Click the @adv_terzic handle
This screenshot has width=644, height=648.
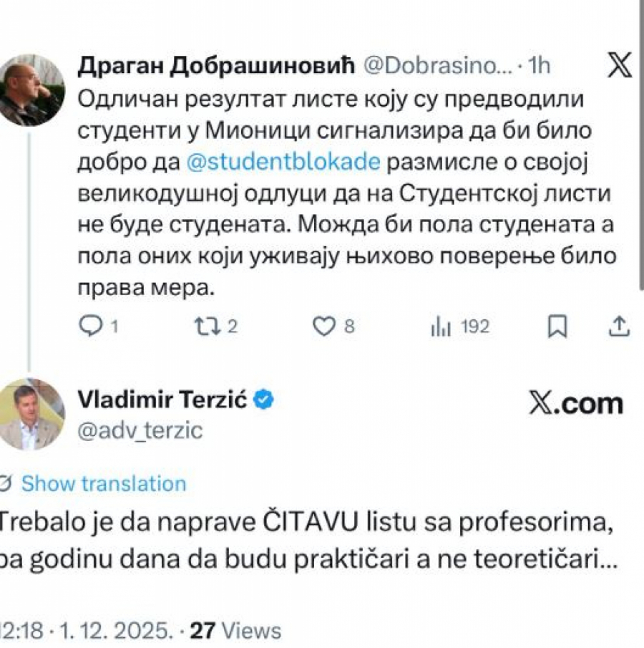(140, 430)
